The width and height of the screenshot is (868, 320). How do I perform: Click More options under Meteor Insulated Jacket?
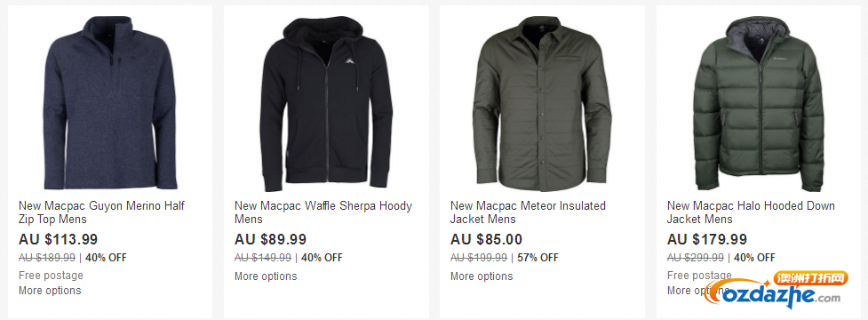[482, 276]
